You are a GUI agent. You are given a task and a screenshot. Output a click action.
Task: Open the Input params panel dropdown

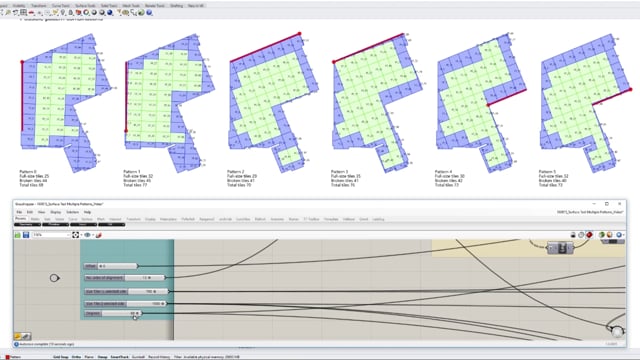pyautogui.click(x=83, y=224)
